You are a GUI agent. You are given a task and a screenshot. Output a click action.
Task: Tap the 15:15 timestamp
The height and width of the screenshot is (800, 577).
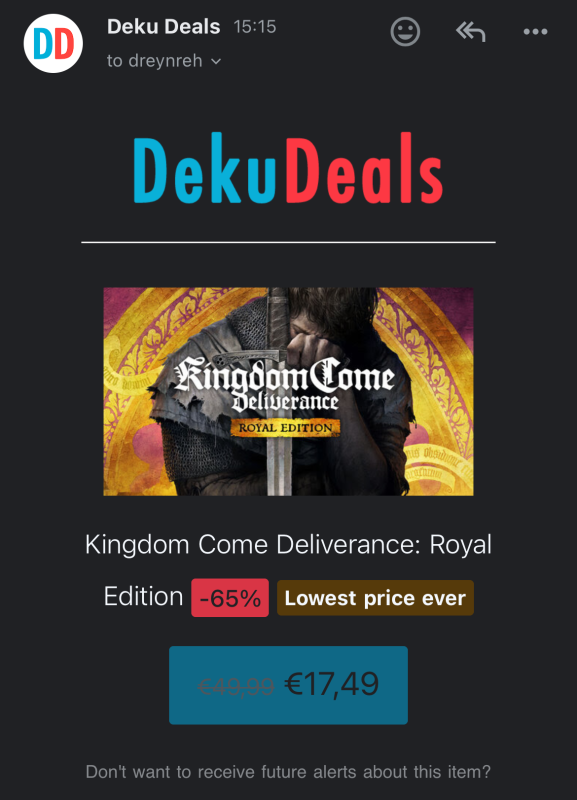click(x=255, y=27)
